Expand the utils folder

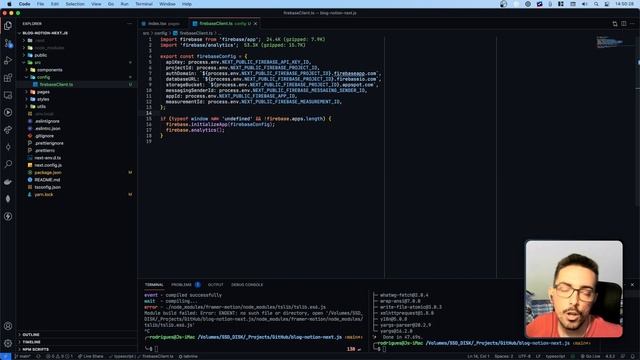[76, 107]
